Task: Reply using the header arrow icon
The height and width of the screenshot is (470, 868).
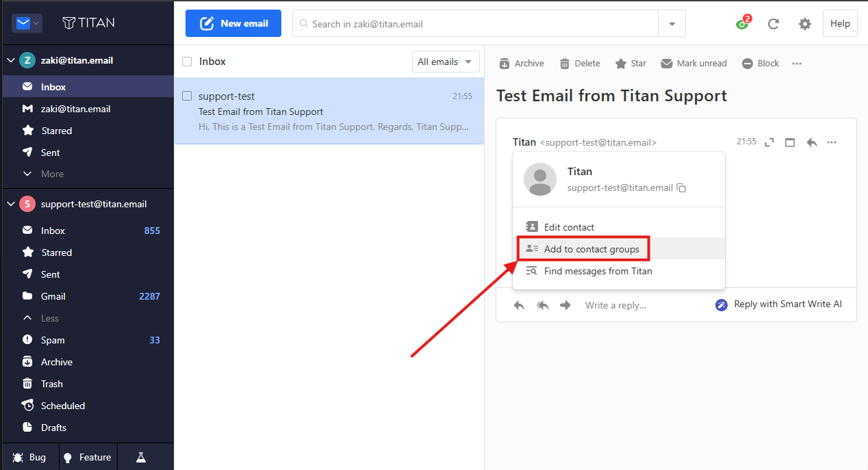Action: click(812, 142)
